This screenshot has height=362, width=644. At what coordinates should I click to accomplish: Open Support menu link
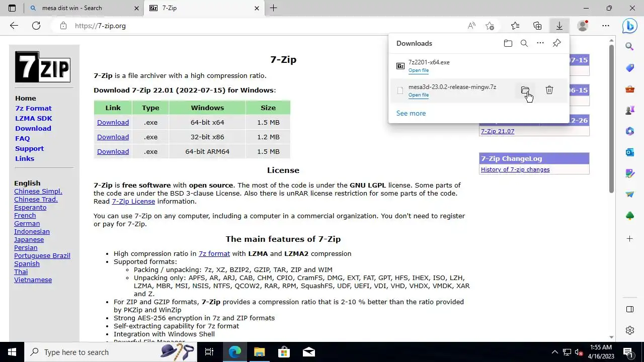pos(29,148)
